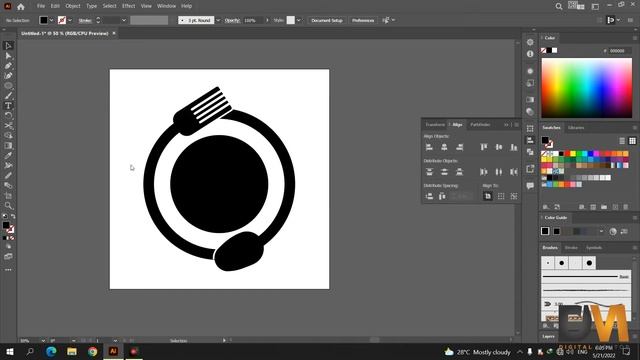Switch to the Symbols tab
Viewport: 640px width, 360px height.
coord(594,248)
